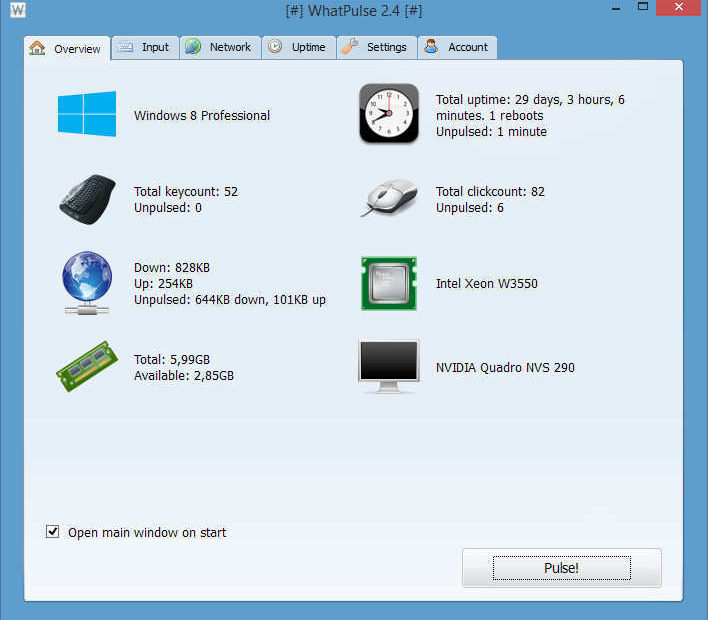Viewport: 708px width, 620px height.
Task: Click the Intel Xeon W3550 text
Action: [x=486, y=284]
